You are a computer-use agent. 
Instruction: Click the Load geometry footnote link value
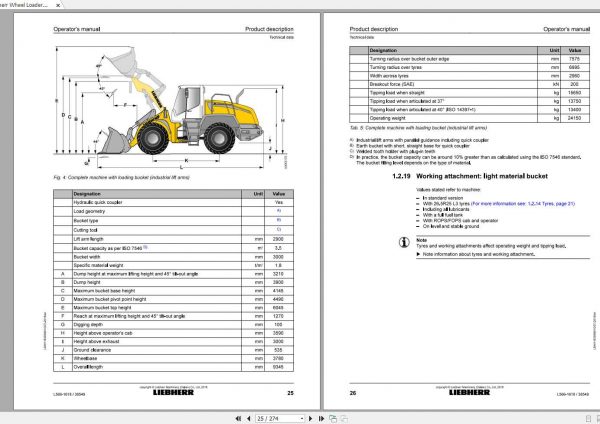point(279,211)
